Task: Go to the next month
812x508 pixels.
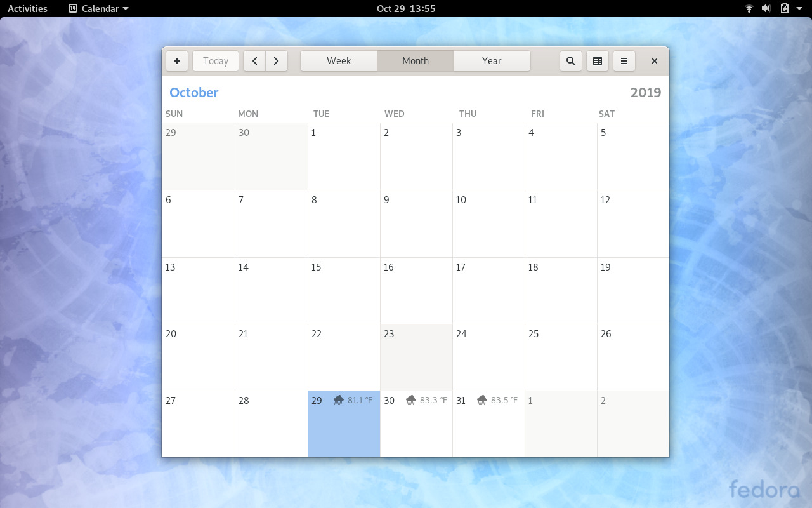Action: [276, 61]
